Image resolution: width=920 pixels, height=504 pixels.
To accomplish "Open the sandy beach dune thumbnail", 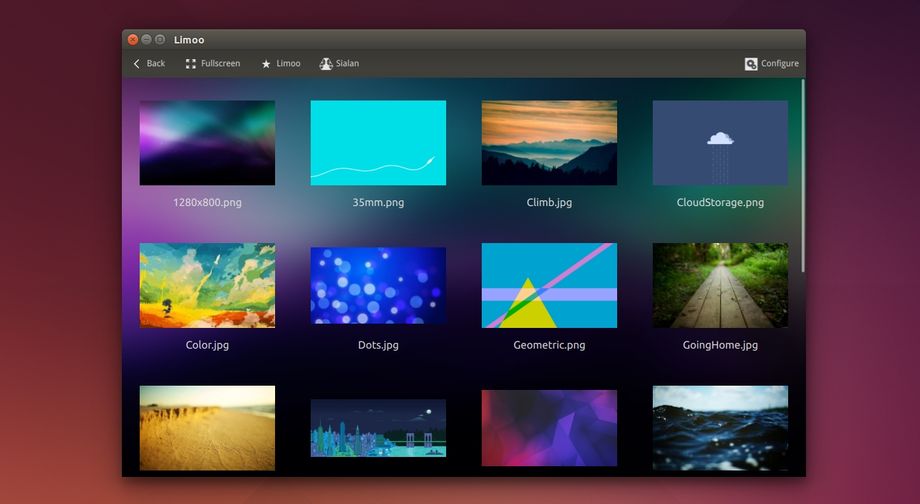I will point(207,428).
